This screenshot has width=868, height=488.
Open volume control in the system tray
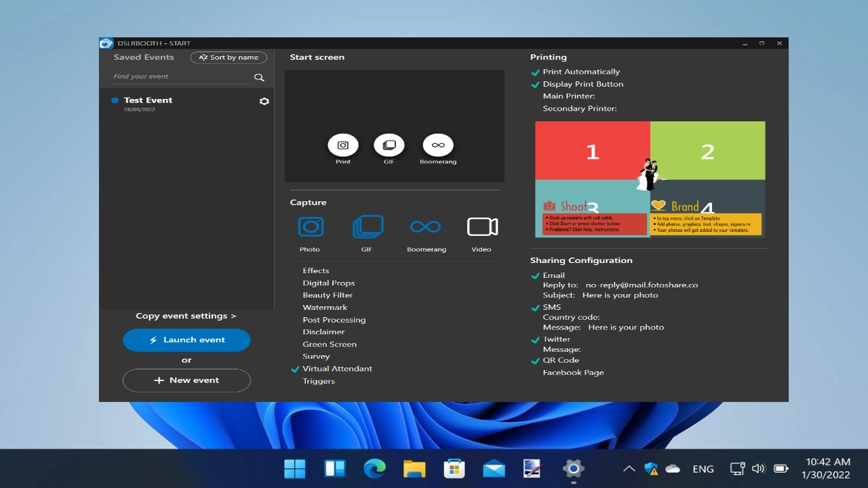758,468
